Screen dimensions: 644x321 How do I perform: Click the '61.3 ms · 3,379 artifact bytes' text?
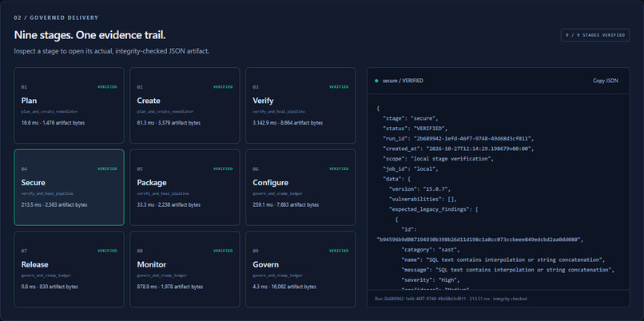pyautogui.click(x=169, y=123)
